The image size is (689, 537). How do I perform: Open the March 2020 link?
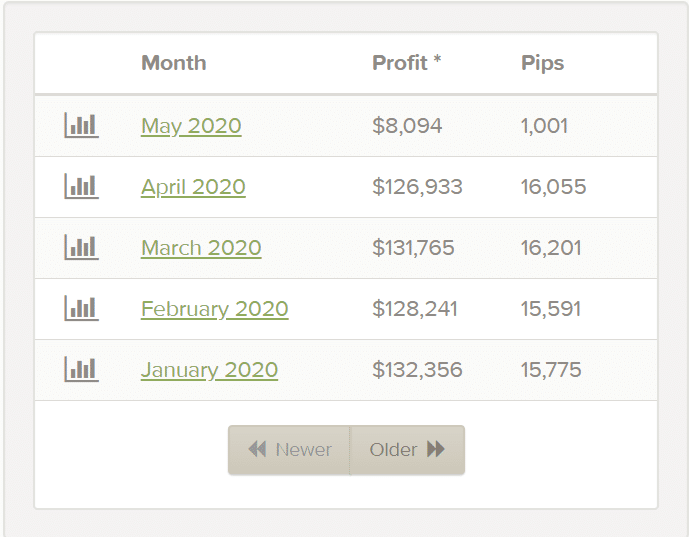pyautogui.click(x=201, y=248)
